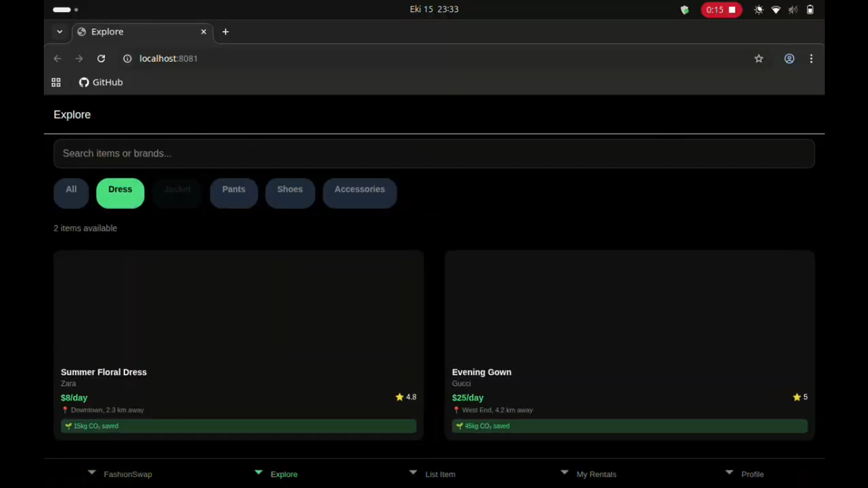Click the 4.8 star rating icon
The width and height of the screenshot is (868, 488).
400,397
